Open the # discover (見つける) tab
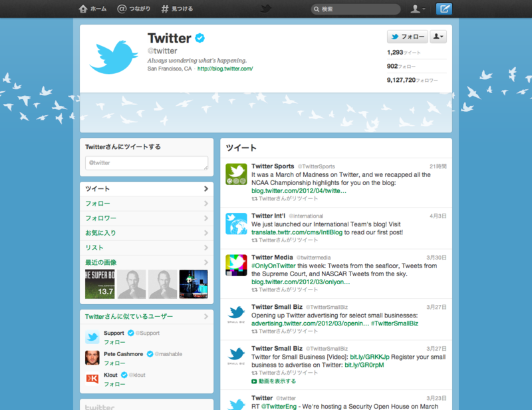The width and height of the screenshot is (532, 410). click(x=177, y=9)
